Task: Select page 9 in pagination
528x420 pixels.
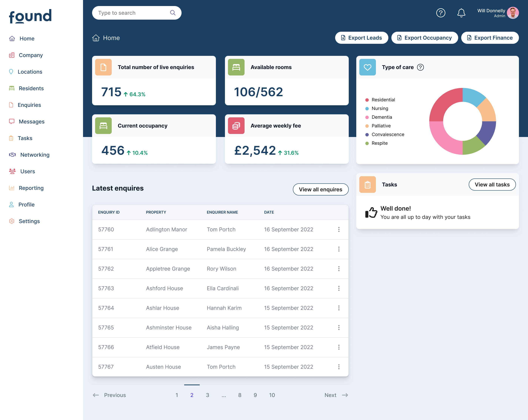Action: pyautogui.click(x=255, y=395)
